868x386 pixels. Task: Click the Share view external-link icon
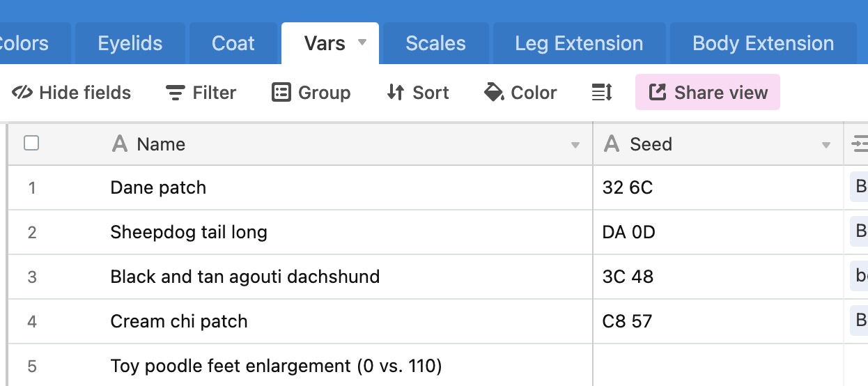(x=657, y=93)
